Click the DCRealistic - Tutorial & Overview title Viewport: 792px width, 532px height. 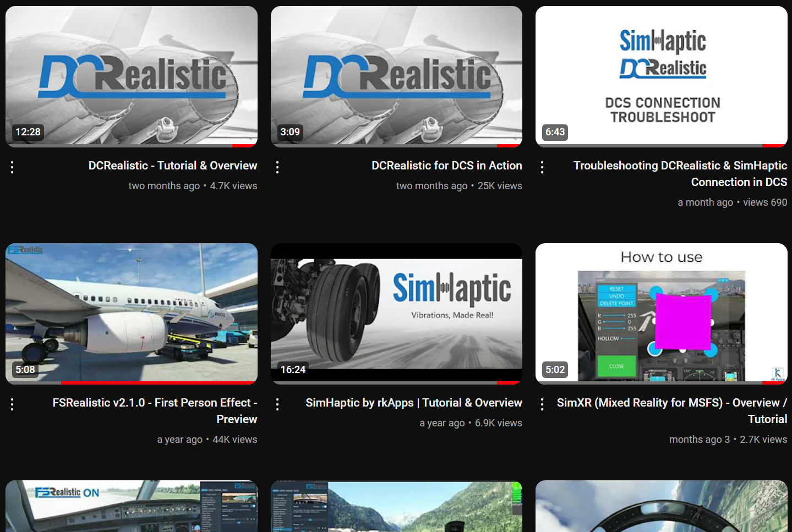pos(172,166)
